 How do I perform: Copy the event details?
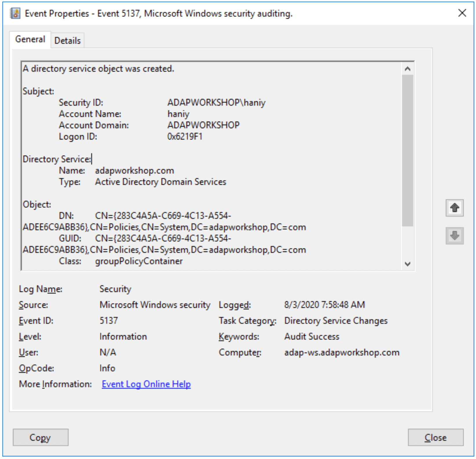41,437
